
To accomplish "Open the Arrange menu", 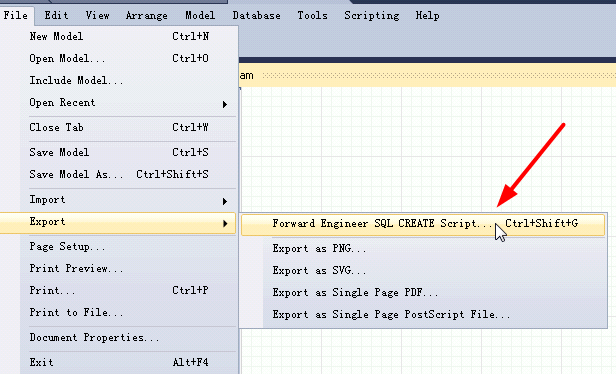I will (x=147, y=16).
